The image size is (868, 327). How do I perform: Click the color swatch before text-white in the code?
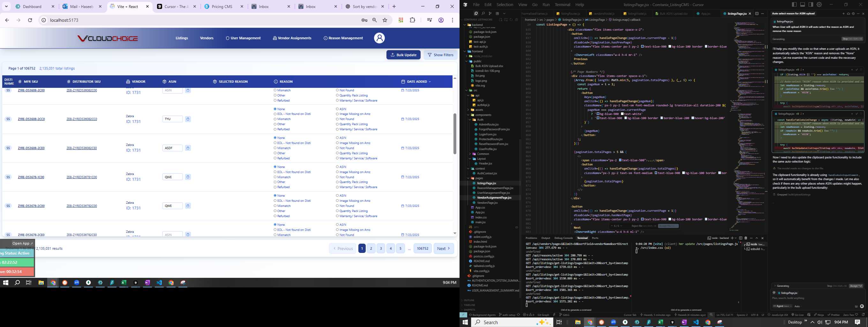pyautogui.click(x=622, y=114)
